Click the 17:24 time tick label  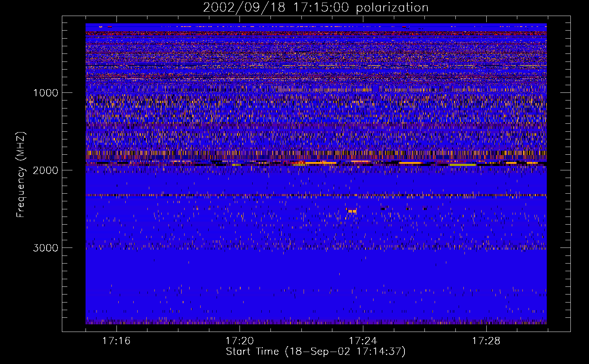[x=363, y=341]
